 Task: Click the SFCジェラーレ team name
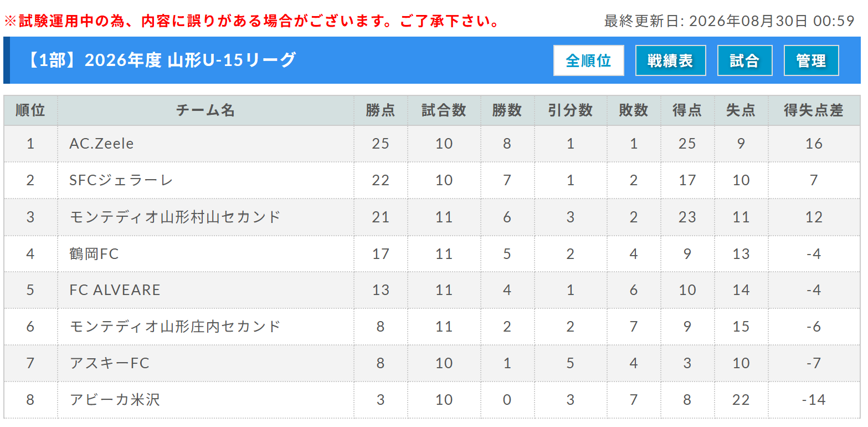[x=121, y=180]
